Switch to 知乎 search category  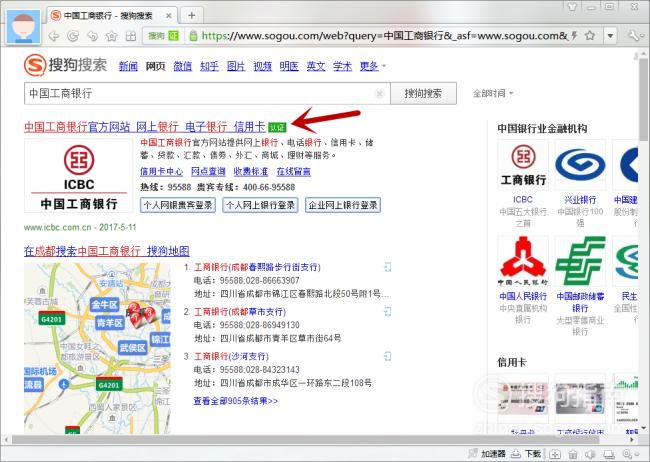(209, 66)
